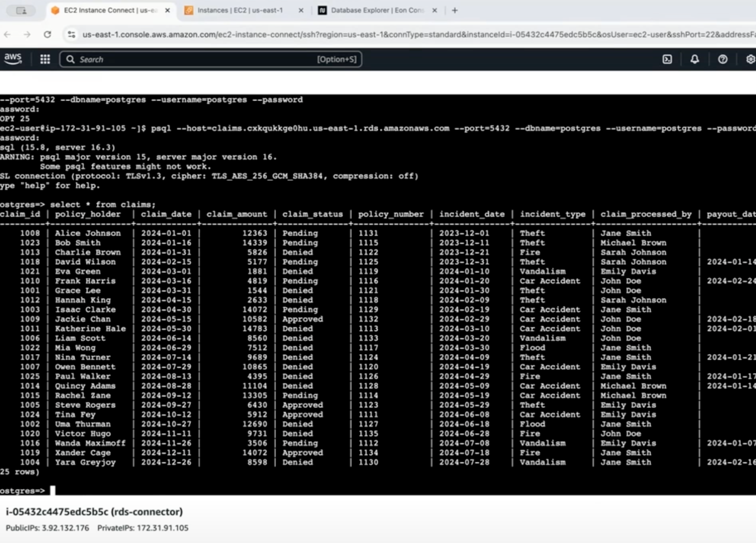756x543 pixels.
Task: Click the psql version warning line
Action: point(138,157)
